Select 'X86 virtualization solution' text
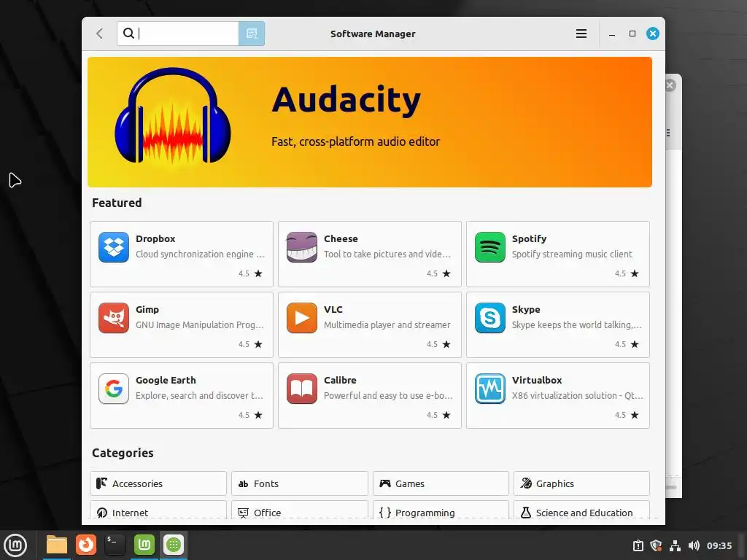The image size is (747, 560). (x=578, y=396)
